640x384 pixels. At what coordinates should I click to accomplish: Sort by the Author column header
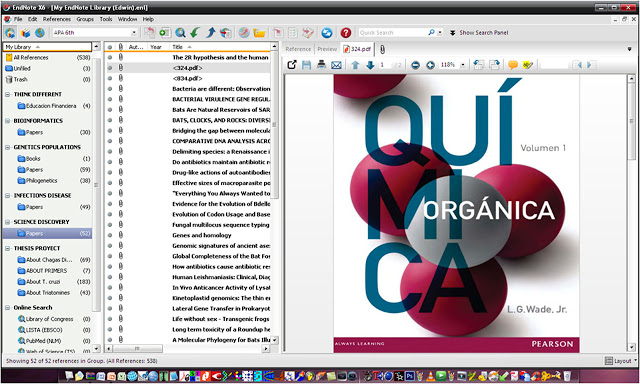[137, 47]
